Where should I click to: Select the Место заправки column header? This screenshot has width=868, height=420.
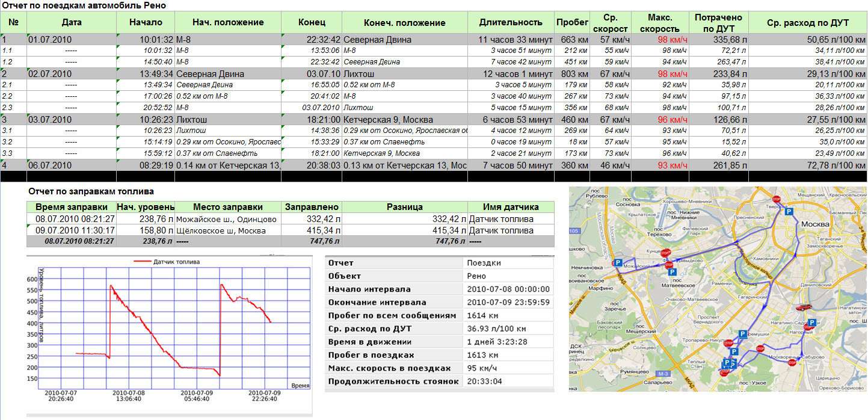(228, 207)
